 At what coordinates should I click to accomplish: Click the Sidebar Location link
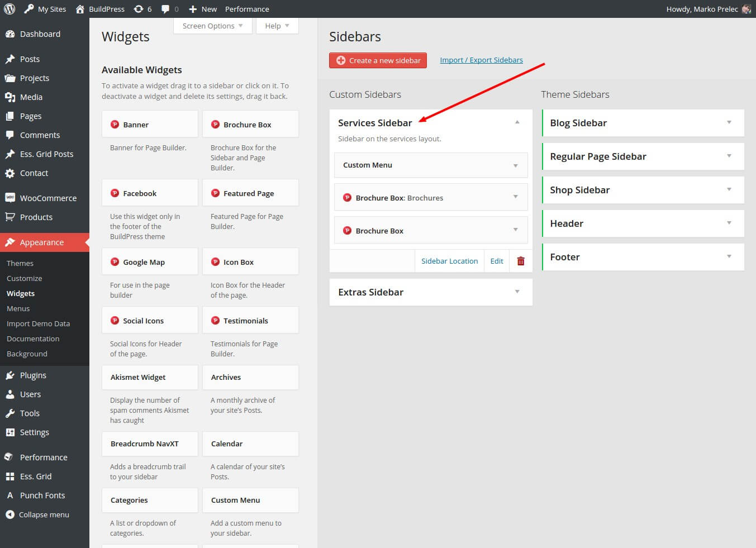coord(450,261)
